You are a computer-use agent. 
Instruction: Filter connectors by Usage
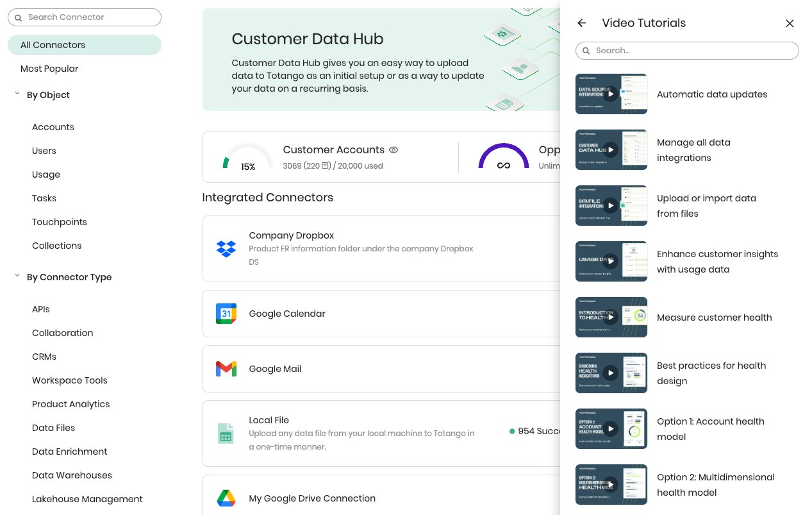pos(46,174)
